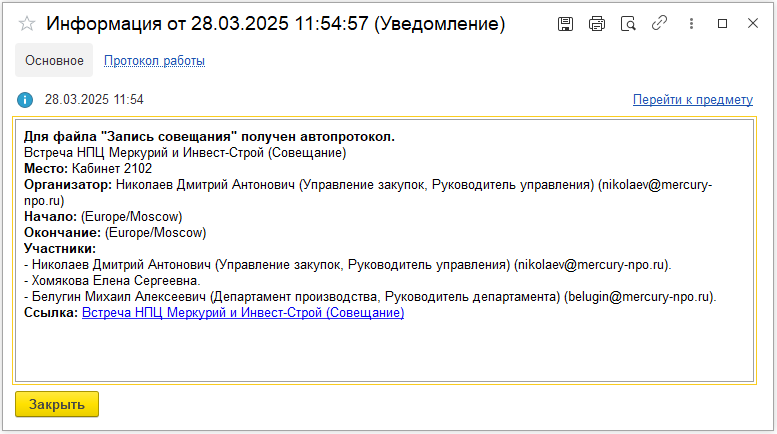This screenshot has width=777, height=434.
Task: Switch to the Основное tab
Action: (x=54, y=61)
